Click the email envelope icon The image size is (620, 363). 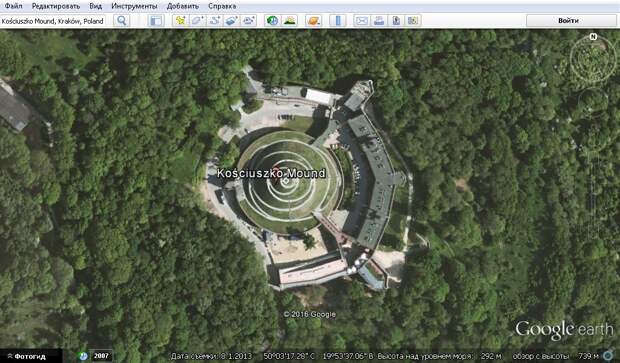[361, 21]
